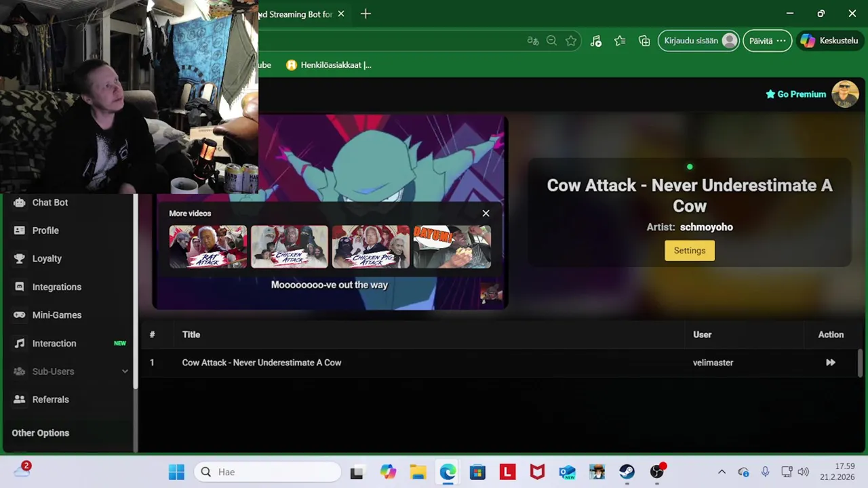The width and height of the screenshot is (868, 488).
Task: Click the Chat Bot robot icon
Action: coord(19,203)
